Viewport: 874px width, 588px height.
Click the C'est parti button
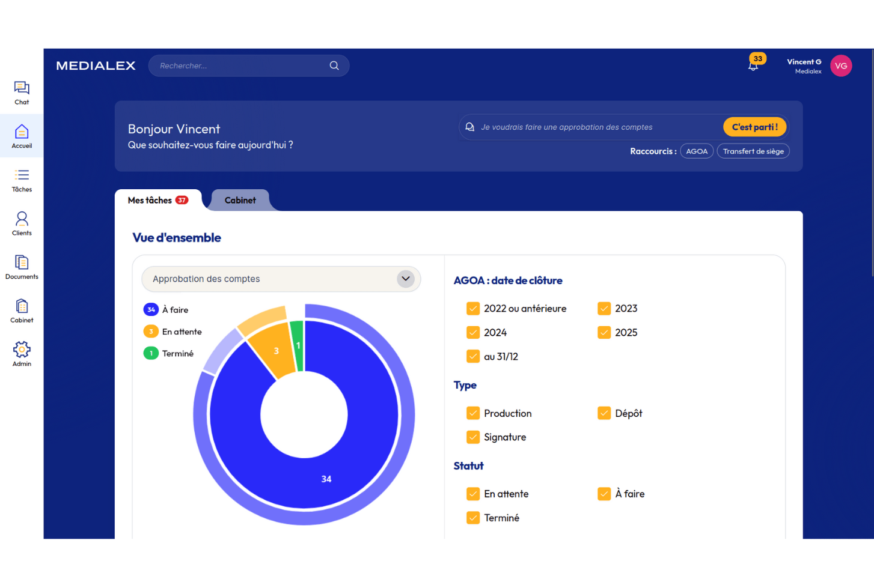(754, 127)
